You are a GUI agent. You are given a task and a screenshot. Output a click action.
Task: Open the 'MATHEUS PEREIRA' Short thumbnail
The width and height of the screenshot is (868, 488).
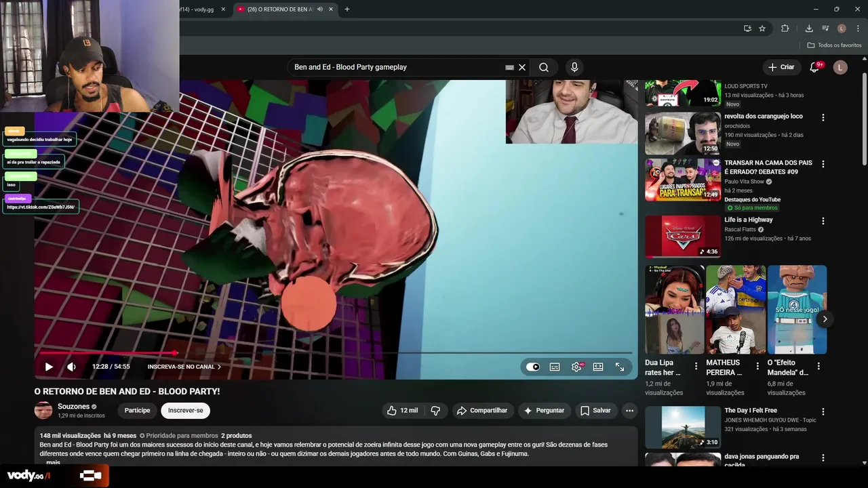click(x=736, y=309)
